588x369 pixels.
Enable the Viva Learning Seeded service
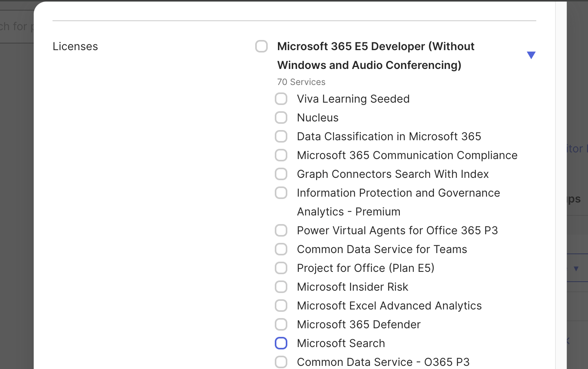[281, 99]
